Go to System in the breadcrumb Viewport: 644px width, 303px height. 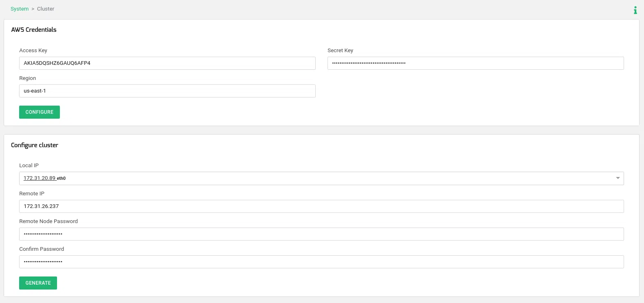[20, 9]
